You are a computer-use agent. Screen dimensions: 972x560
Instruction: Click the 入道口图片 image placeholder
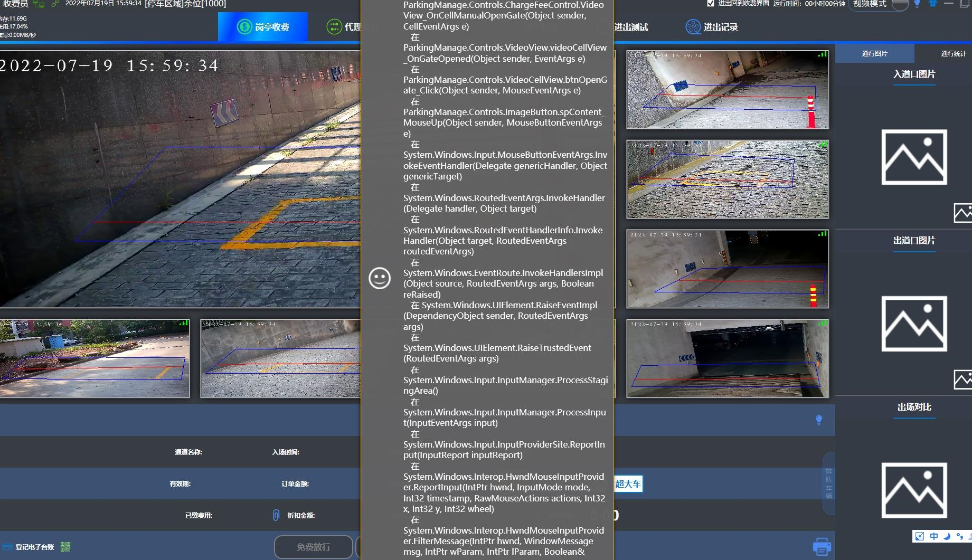click(x=914, y=157)
